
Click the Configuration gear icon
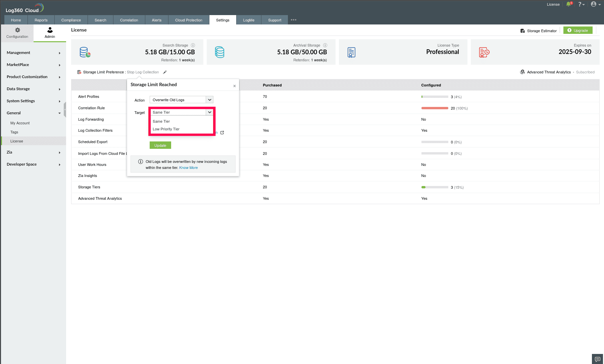(x=17, y=30)
